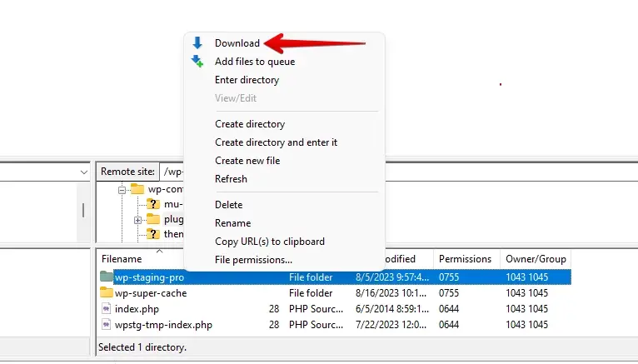Click the wp-staging-pro folder icon
638x364 pixels.
click(x=107, y=277)
